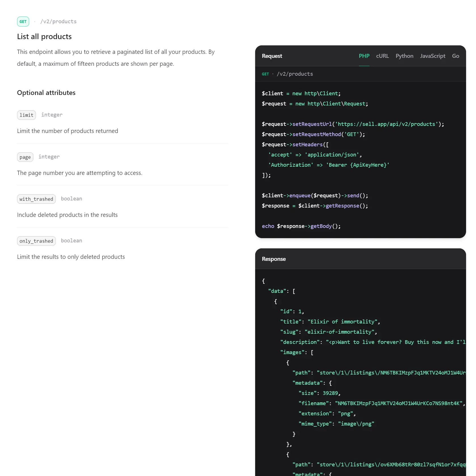Screen dimensions: 476x476
Task: Select the JavaScript code example
Action: (x=432, y=56)
